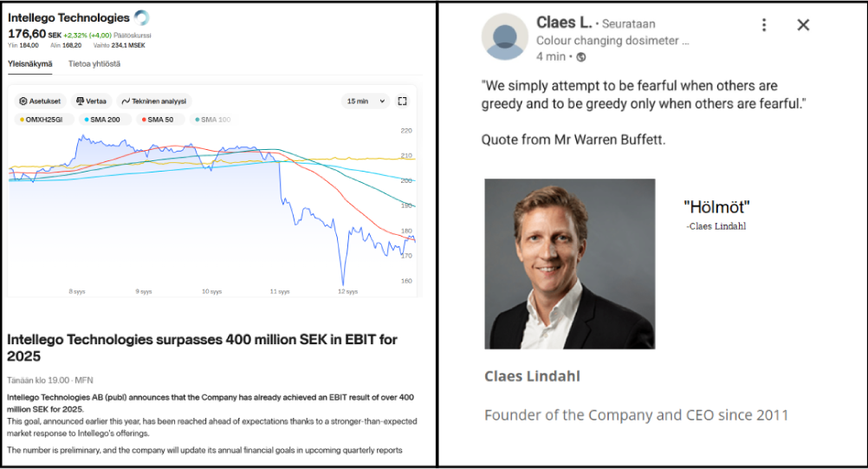The image size is (868, 469).
Task: Click the Intellego Technologies circular logo
Action: (x=142, y=17)
